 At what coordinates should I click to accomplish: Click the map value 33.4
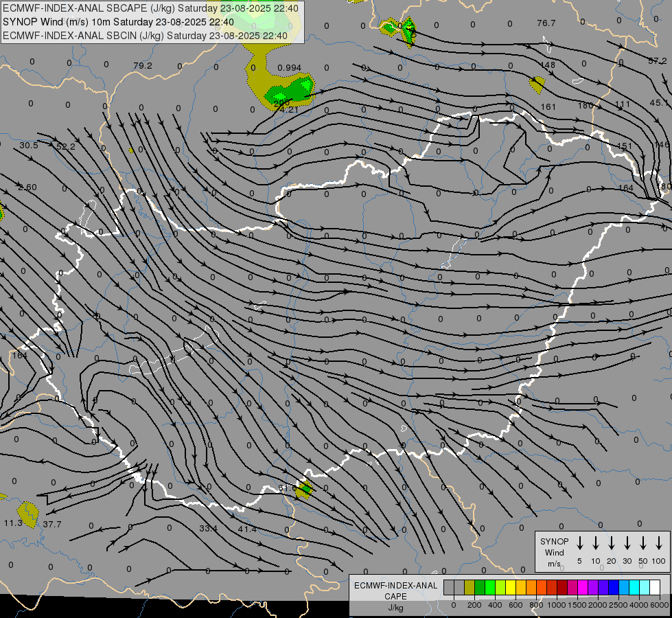[x=208, y=529]
